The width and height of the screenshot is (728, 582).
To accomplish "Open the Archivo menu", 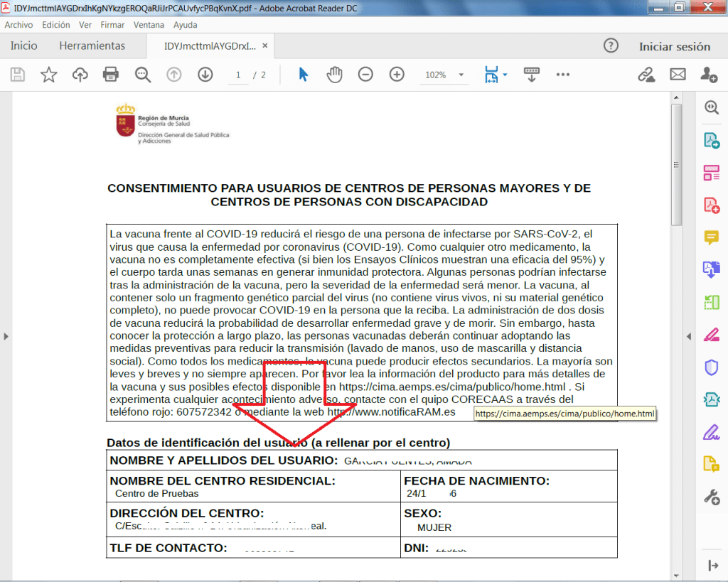I will [18, 25].
